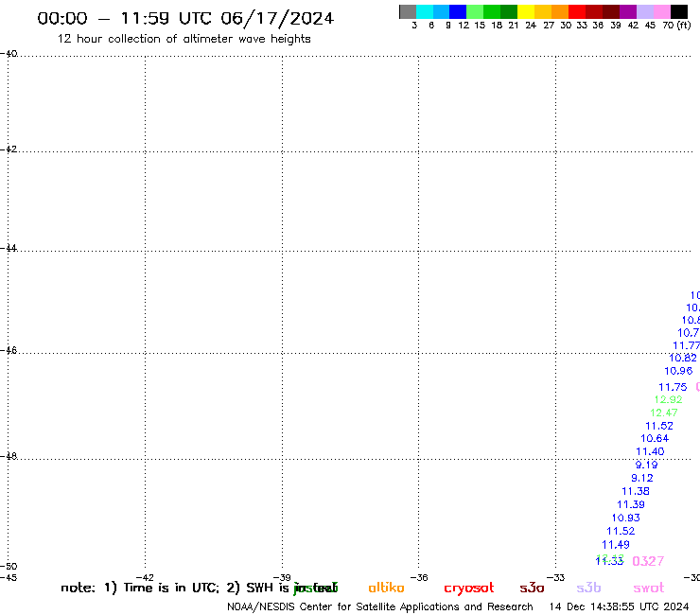700x615 pixels.
Task: Click the 's3b' satellite label
Action: point(588,588)
